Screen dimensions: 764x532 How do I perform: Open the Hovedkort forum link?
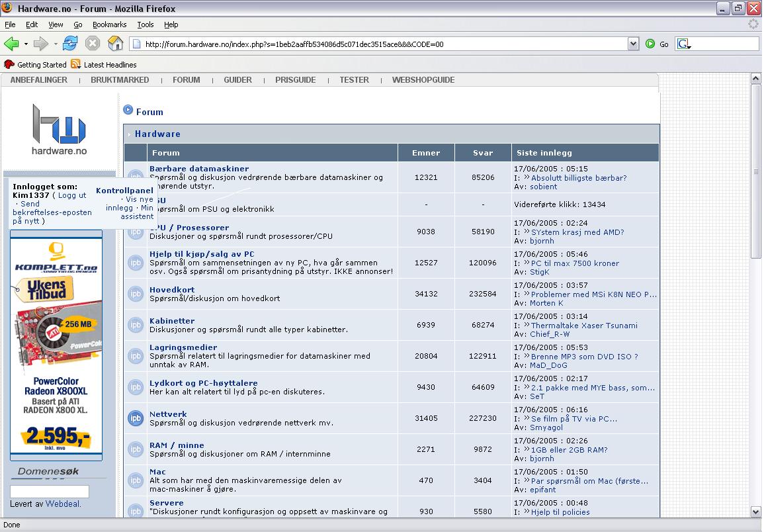tap(172, 290)
